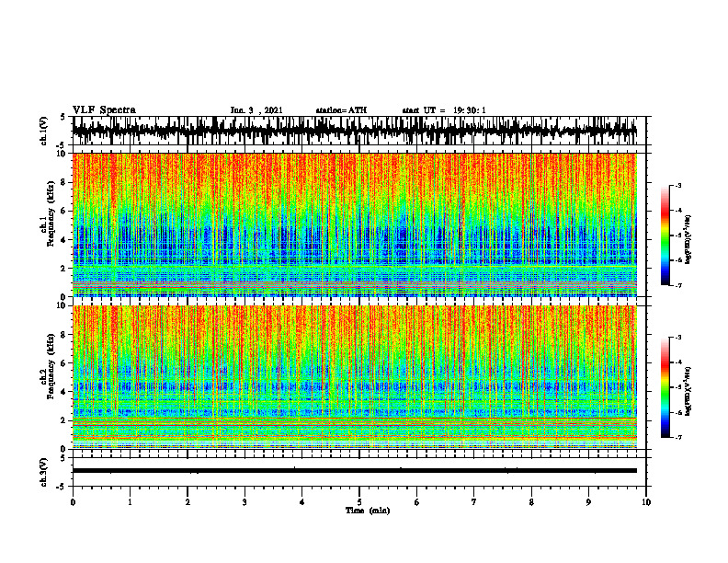Click the ch.3(V) axis label
The height and width of the screenshot is (563, 728).
[44, 472]
